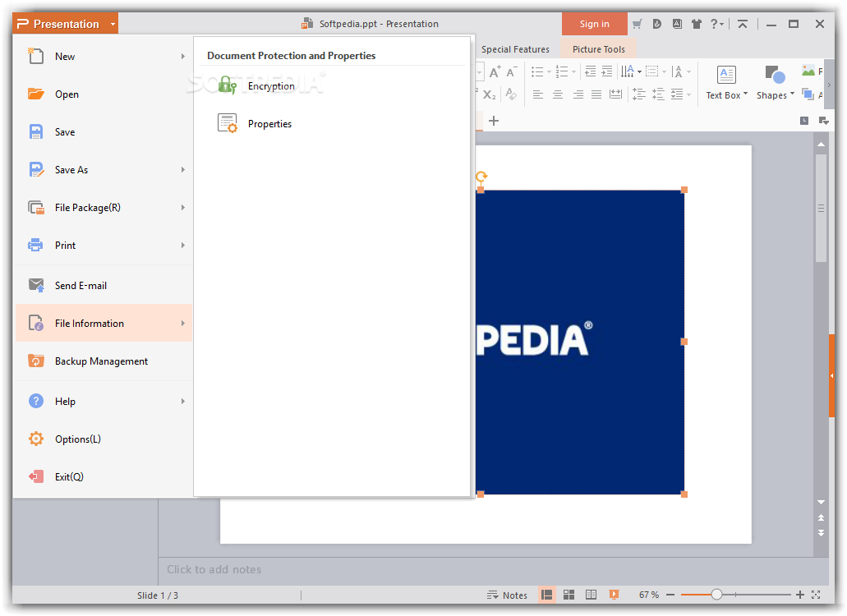The height and width of the screenshot is (616, 847).
Task: Start slideshow from status bar
Action: (x=614, y=595)
